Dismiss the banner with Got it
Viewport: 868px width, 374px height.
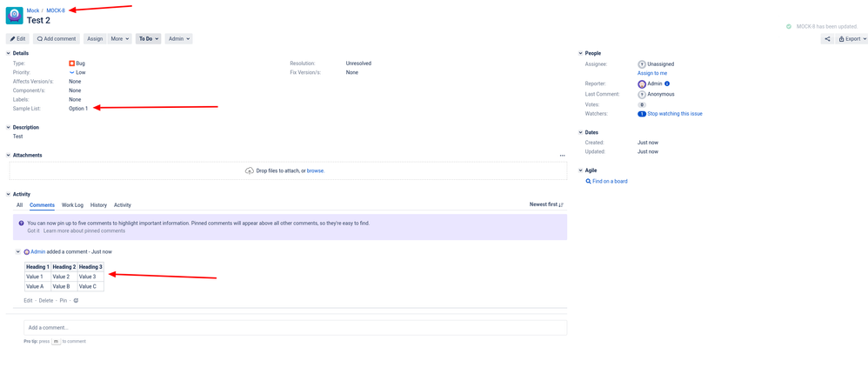(x=33, y=230)
